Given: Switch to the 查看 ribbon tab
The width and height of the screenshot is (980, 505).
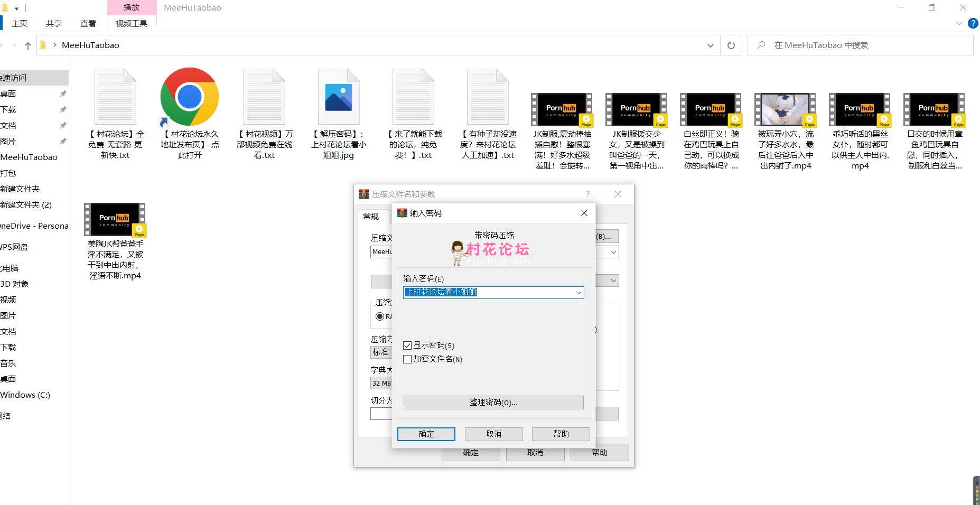Looking at the screenshot, I should [88, 23].
